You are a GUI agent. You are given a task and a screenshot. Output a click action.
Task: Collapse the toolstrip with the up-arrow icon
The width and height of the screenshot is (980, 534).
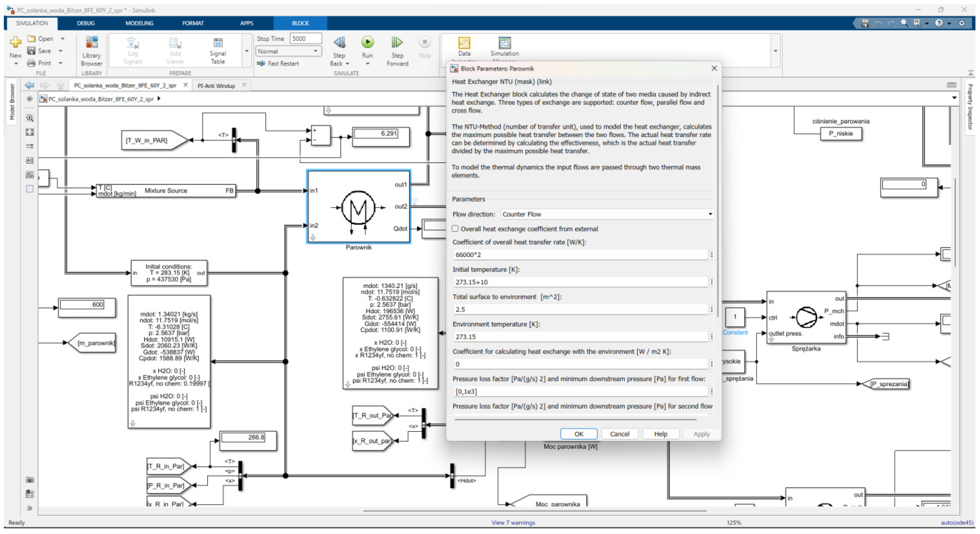(970, 72)
